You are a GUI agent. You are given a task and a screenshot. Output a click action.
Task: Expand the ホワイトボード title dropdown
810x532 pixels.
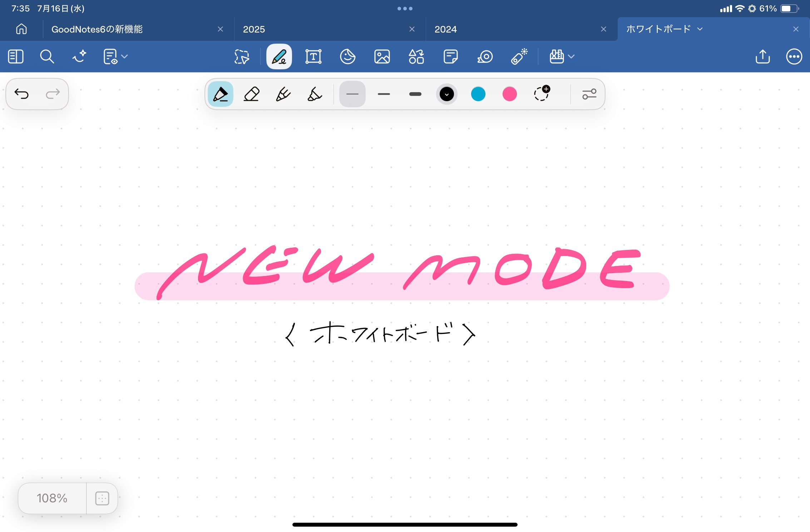tap(700, 29)
